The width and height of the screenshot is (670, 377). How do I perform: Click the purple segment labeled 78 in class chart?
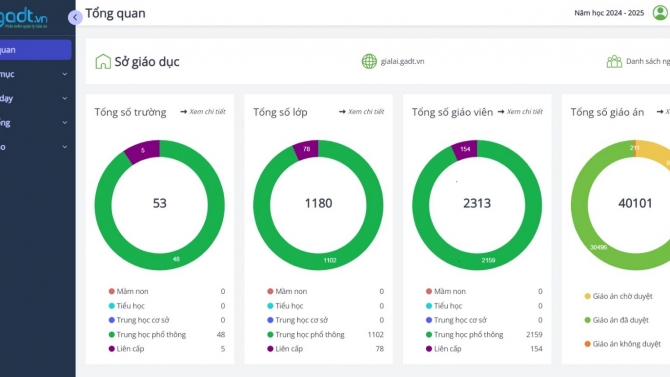tap(306, 149)
